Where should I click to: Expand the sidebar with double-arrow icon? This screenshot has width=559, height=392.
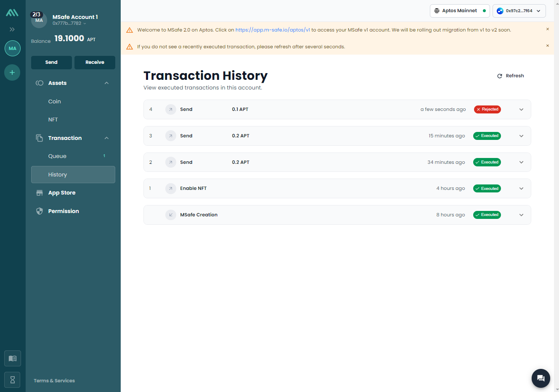click(x=12, y=29)
